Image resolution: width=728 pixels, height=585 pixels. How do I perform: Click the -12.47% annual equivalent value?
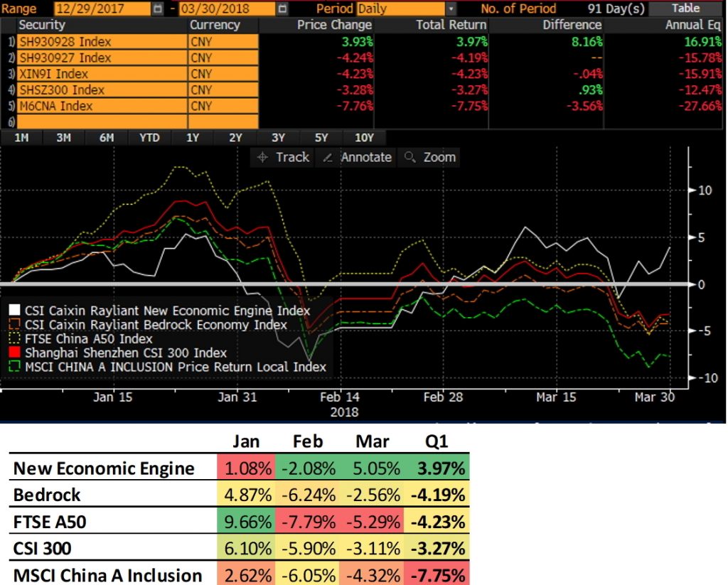700,90
